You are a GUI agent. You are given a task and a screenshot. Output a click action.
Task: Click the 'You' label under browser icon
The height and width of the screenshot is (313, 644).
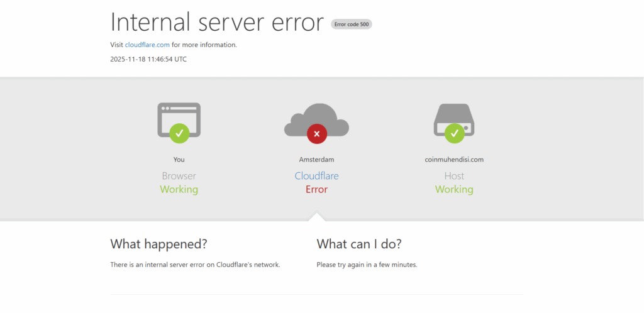coord(179,160)
